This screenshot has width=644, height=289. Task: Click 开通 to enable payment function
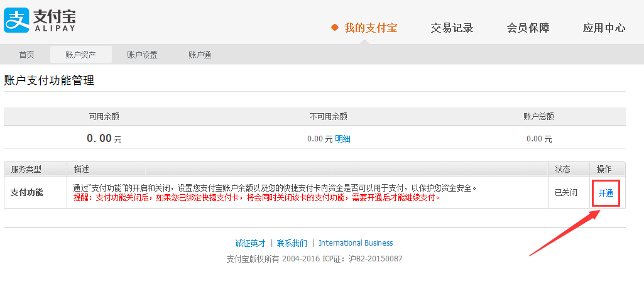(606, 193)
